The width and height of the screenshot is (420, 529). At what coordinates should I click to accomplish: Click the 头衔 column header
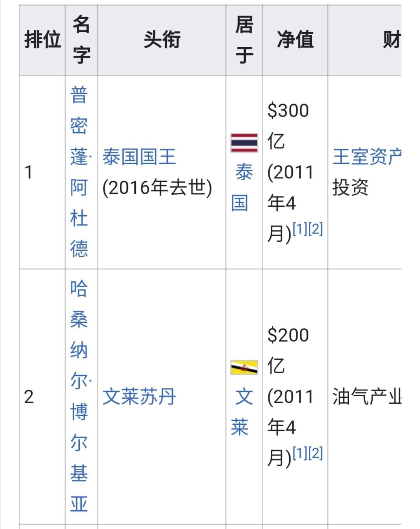point(162,40)
